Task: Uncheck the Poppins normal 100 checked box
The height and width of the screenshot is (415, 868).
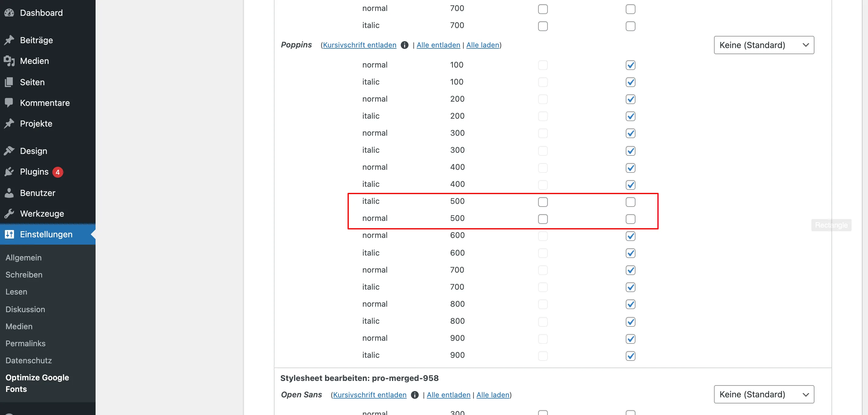Action: (630, 65)
